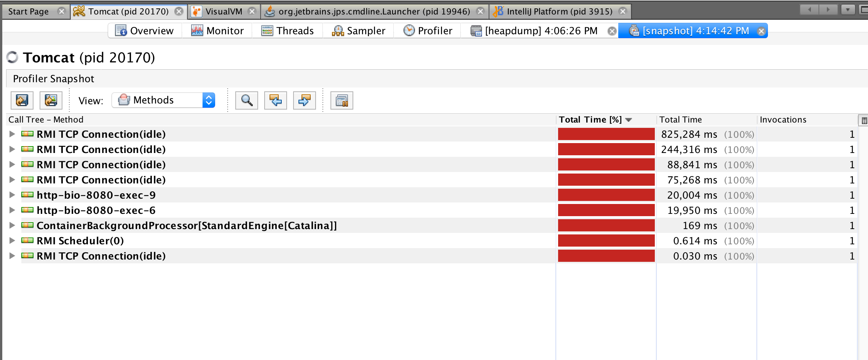Select ContainerBackgroundProcessor[StandardEngine[Catalina]] row
The image size is (868, 360).
187,226
